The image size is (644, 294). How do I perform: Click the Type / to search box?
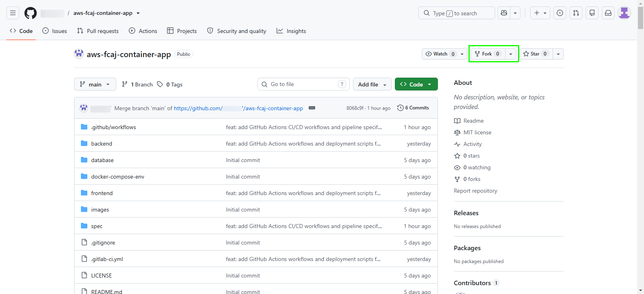tap(456, 13)
